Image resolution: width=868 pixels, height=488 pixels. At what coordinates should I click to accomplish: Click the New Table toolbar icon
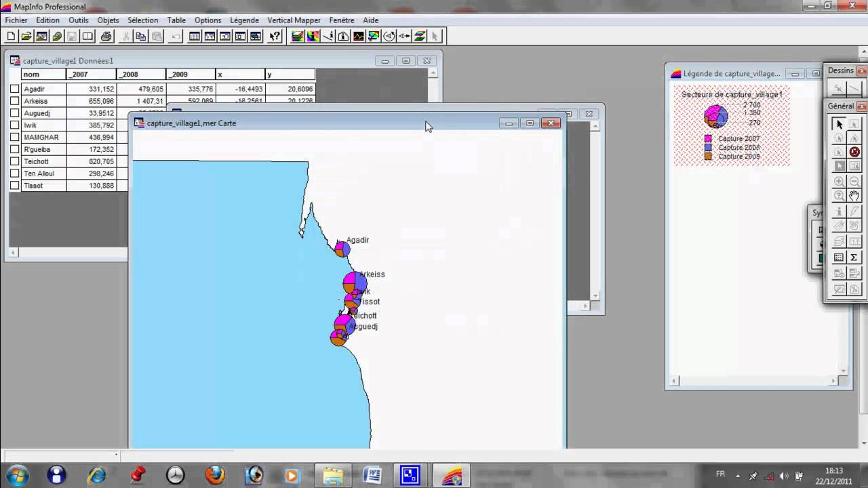pyautogui.click(x=11, y=37)
